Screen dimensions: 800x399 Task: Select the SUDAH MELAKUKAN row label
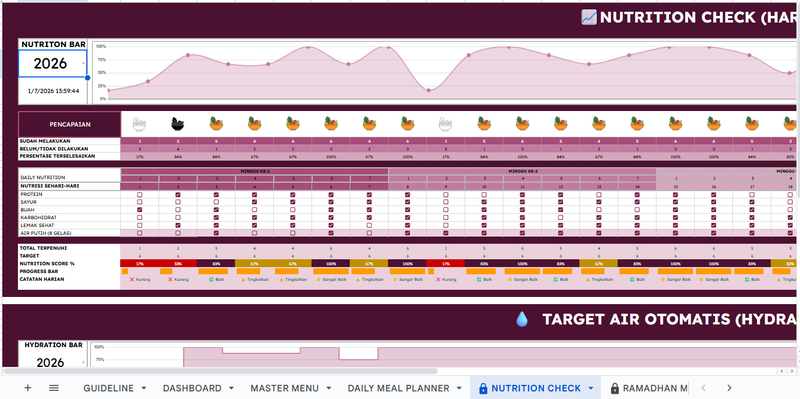69,141
